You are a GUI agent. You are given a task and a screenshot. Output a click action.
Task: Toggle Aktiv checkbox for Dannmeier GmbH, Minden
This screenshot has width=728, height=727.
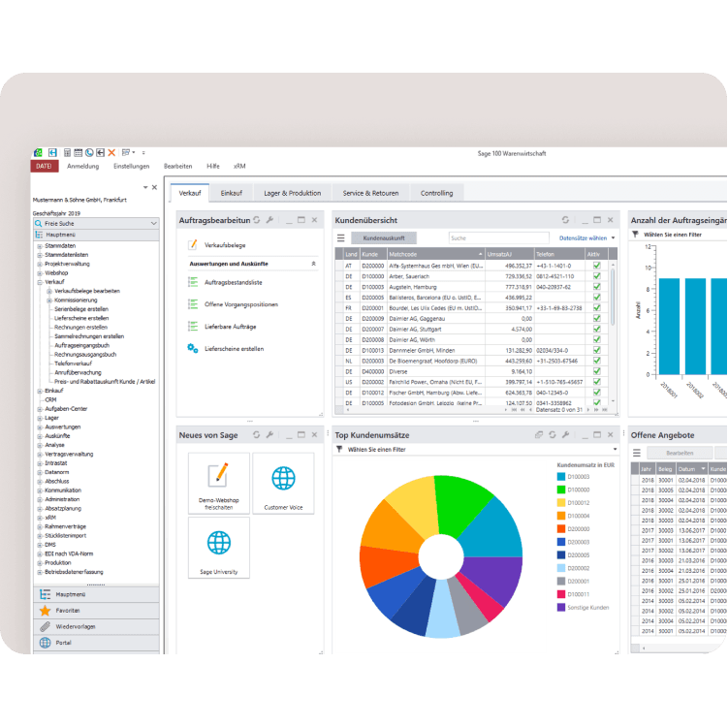click(x=597, y=351)
